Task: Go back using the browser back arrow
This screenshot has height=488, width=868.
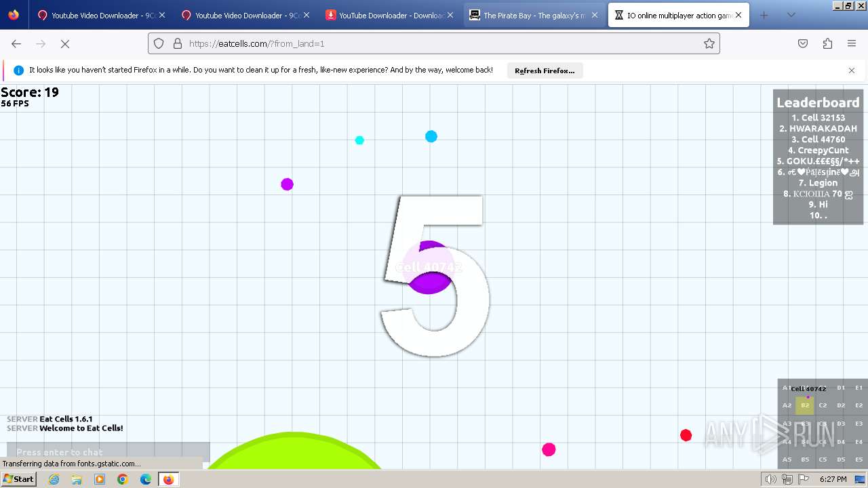Action: pos(16,43)
